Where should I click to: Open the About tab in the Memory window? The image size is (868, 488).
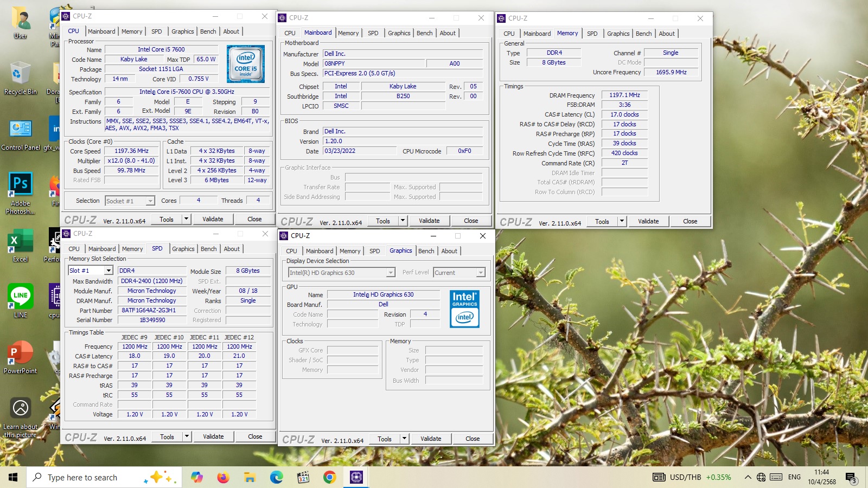667,34
